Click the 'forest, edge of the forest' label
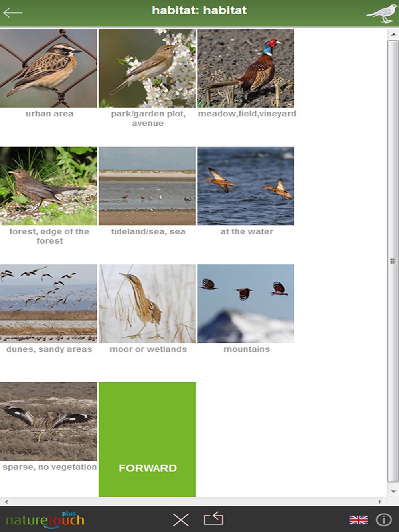Image resolution: width=399 pixels, height=532 pixels. coord(49,236)
